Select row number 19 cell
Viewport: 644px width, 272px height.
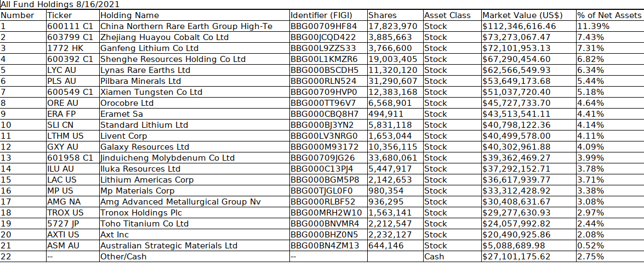[24, 224]
